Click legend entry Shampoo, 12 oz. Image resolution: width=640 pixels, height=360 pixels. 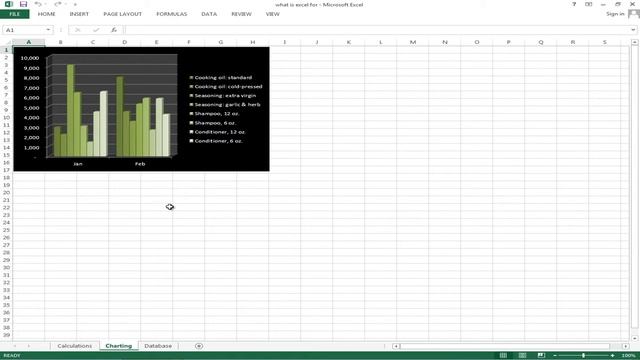click(214, 113)
